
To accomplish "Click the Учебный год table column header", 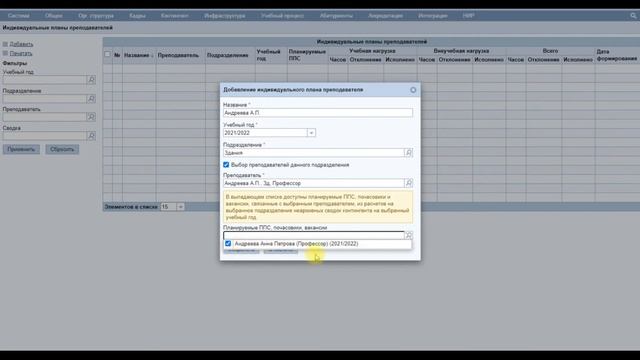I will click(x=269, y=55).
